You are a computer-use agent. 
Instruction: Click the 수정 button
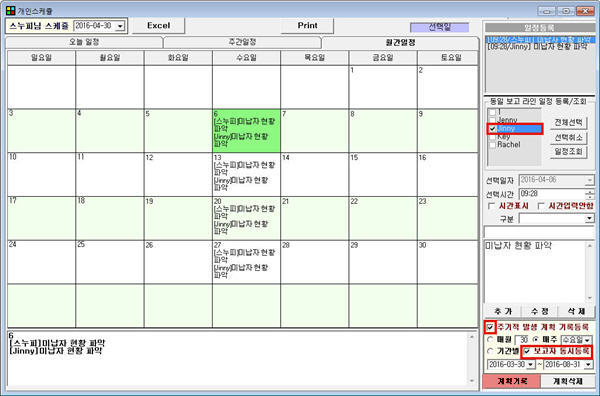(540, 311)
